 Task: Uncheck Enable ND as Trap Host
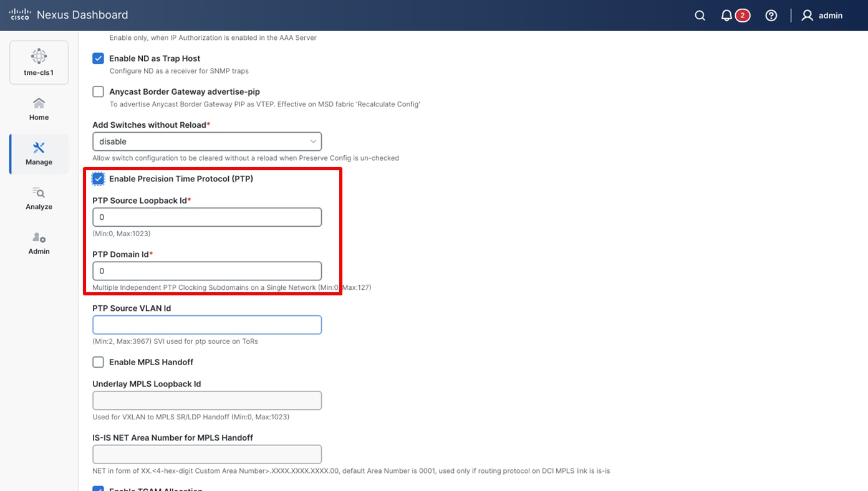[98, 59]
